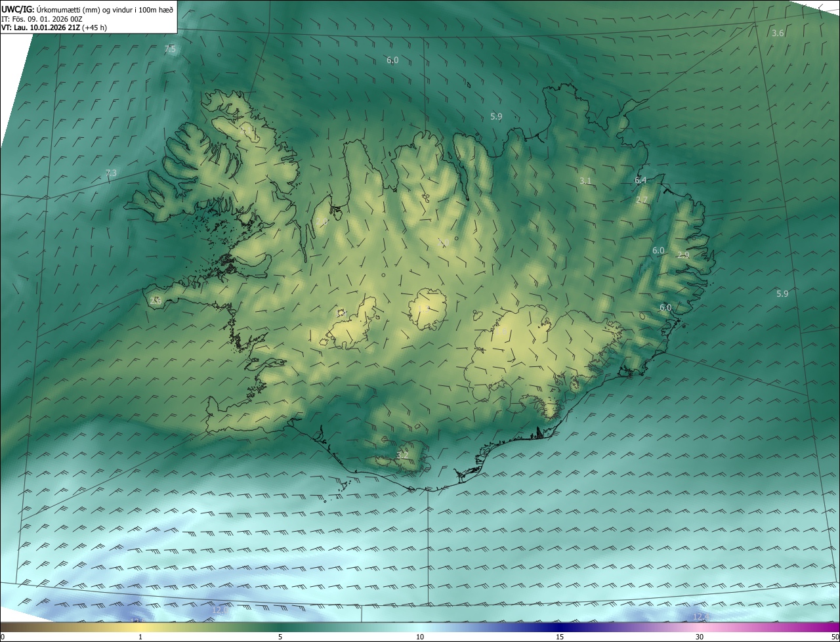
Task: Click the "0" tick label on the color scale
Action: tap(3, 637)
